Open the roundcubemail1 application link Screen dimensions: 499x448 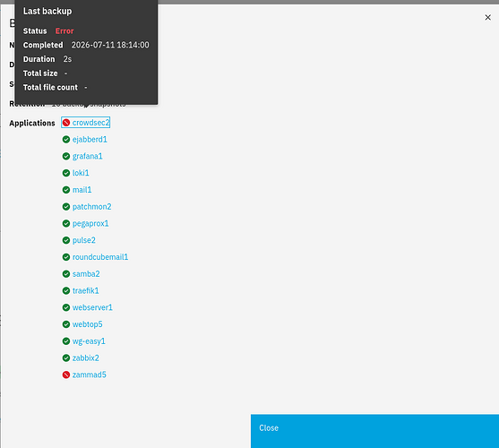pos(100,257)
